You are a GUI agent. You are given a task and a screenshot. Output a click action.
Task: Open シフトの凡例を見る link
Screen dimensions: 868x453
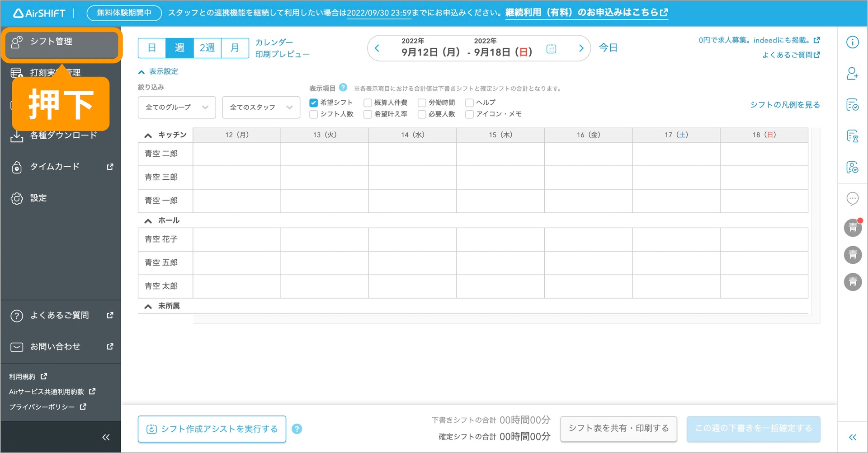pos(785,105)
